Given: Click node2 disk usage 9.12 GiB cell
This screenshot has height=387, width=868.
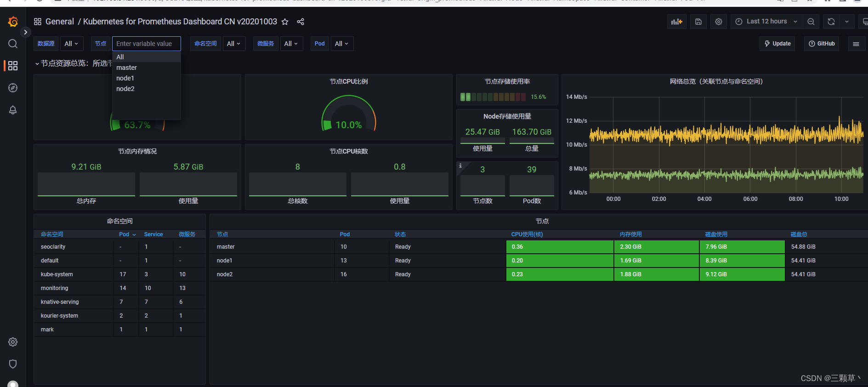Looking at the screenshot, I should [x=742, y=274].
